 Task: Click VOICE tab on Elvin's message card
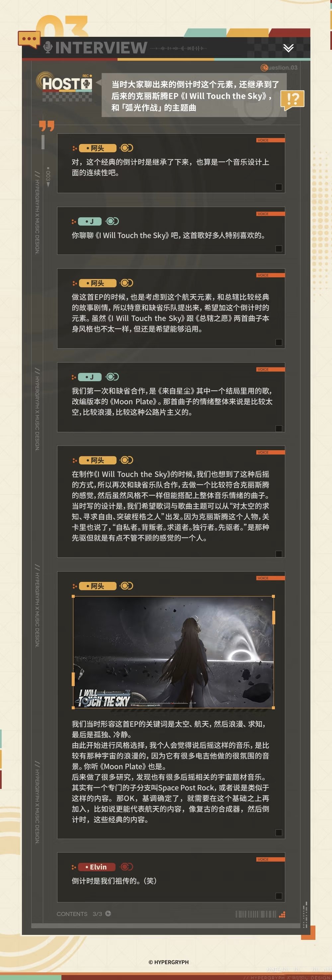tap(270, 859)
